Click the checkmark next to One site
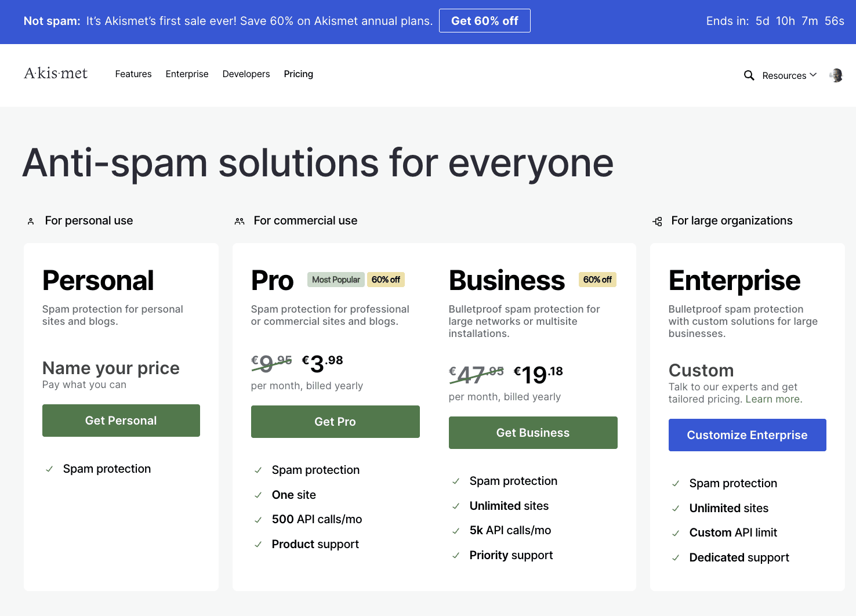Image resolution: width=856 pixels, height=616 pixels. tap(258, 495)
